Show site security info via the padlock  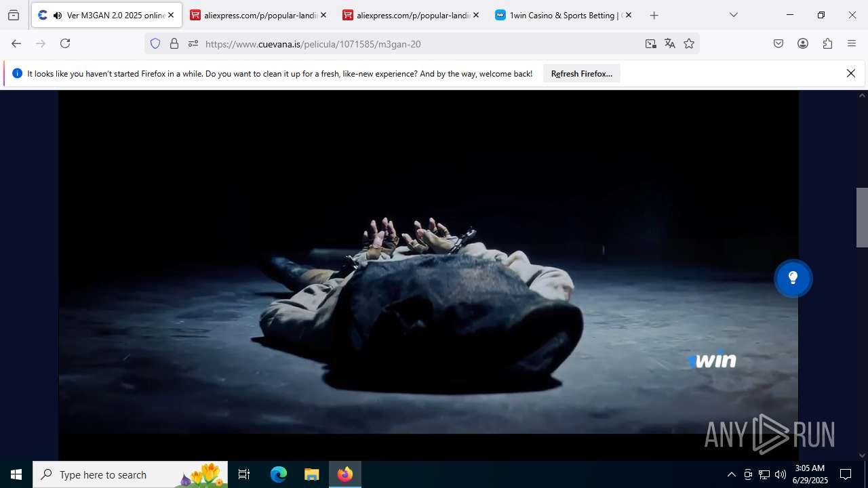[174, 43]
